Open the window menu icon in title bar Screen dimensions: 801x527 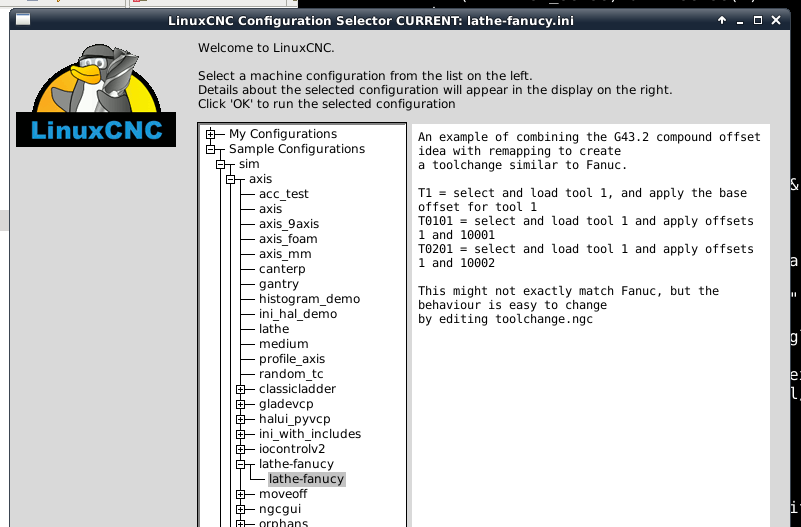tap(23, 20)
